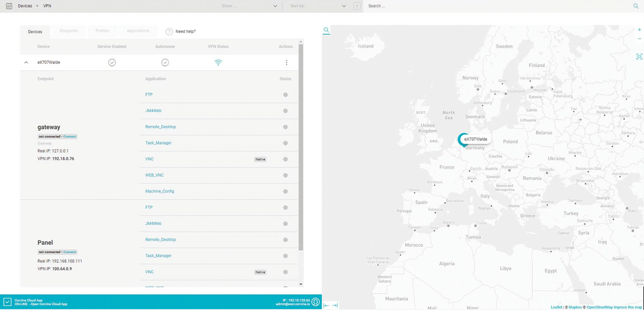The image size is (644, 310).
Task: Click gateway Machine_Config status indicator
Action: click(285, 191)
